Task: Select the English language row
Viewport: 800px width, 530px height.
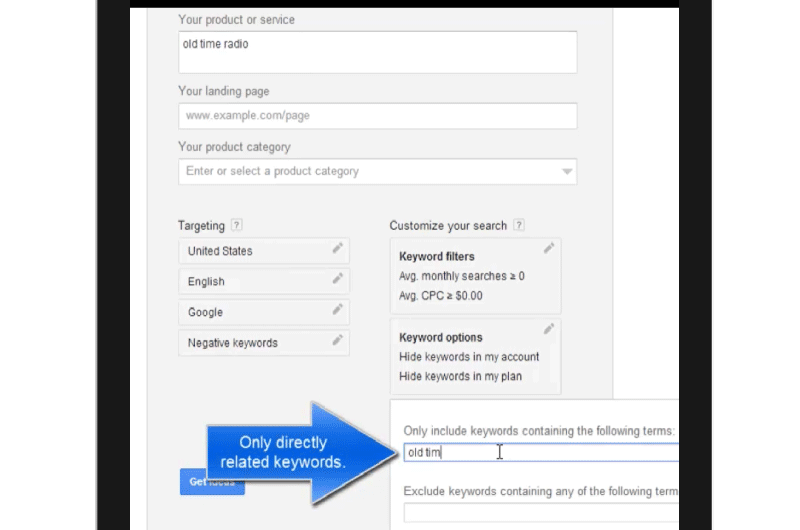Action: pos(264,282)
